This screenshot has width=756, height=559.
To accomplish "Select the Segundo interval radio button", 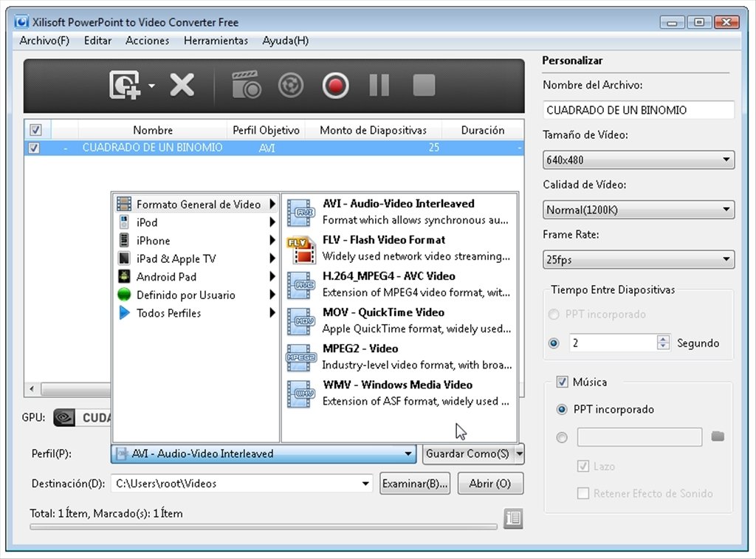I will click(554, 343).
